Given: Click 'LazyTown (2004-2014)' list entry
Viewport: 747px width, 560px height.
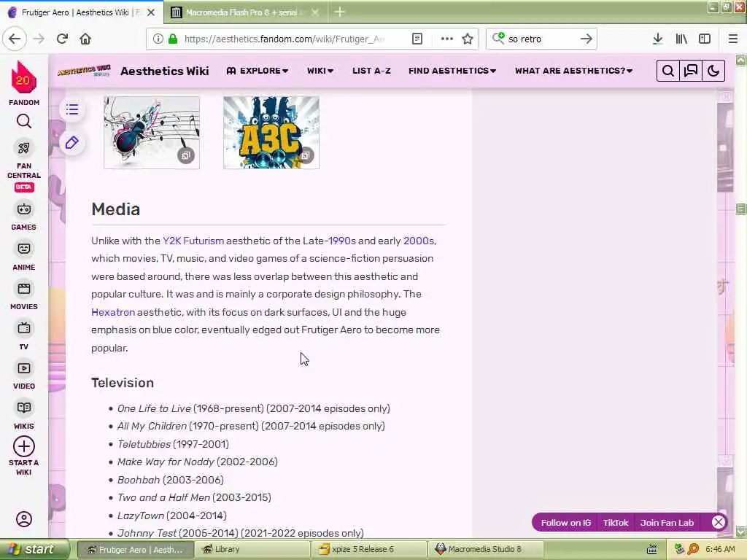Looking at the screenshot, I should pos(172,516).
